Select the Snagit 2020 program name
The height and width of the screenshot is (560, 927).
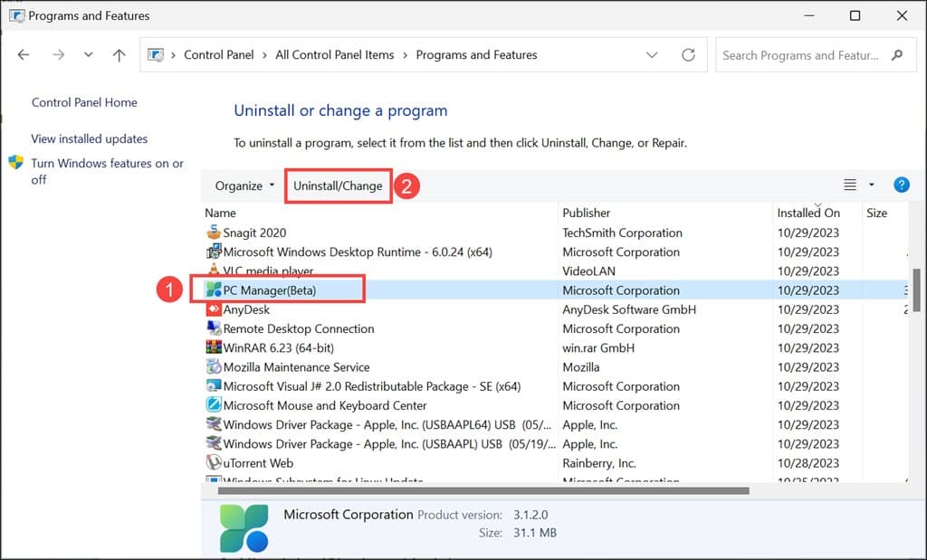[254, 233]
